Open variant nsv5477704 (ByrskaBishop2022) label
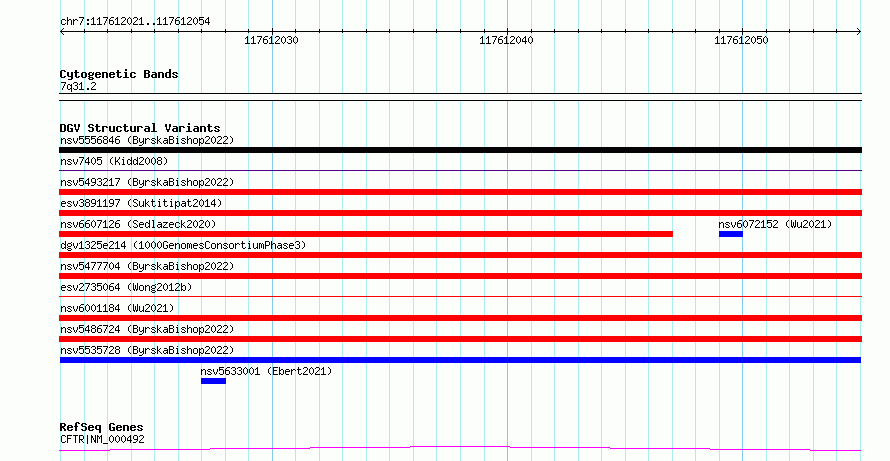 (147, 266)
